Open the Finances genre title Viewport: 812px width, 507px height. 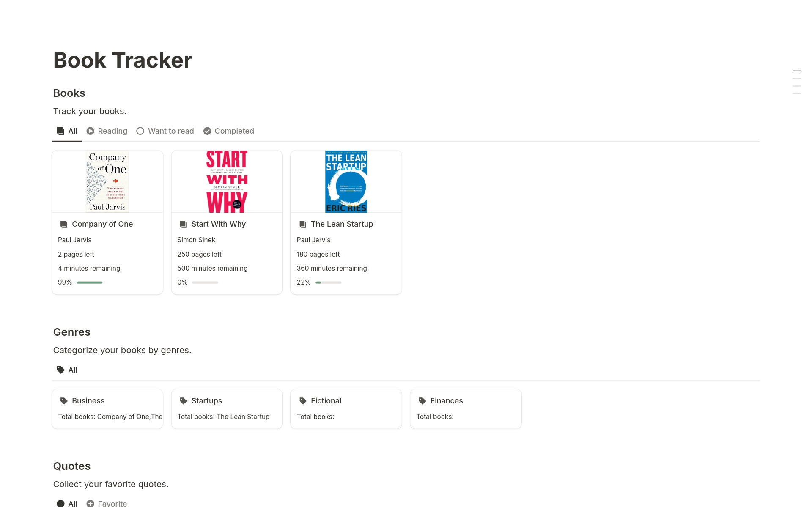(x=447, y=401)
